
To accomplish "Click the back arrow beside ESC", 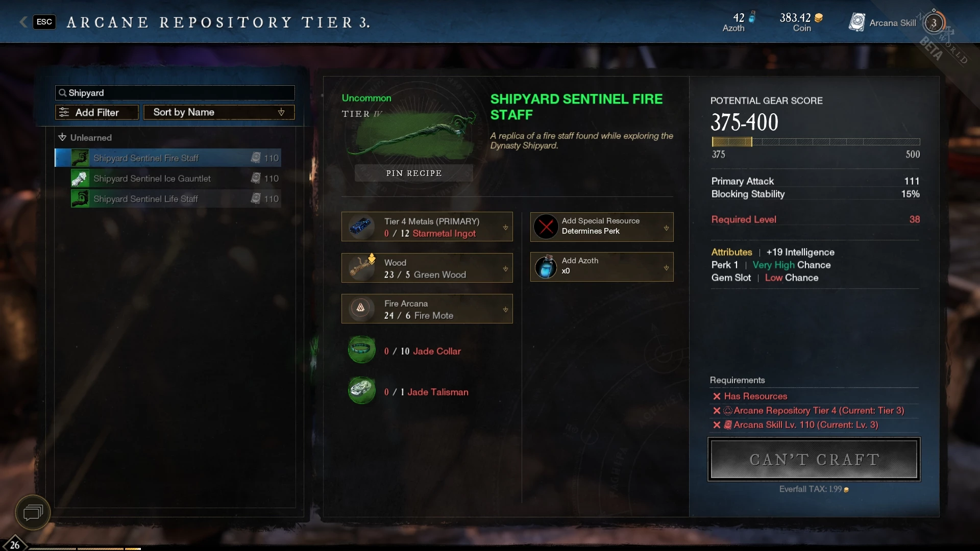I will pos(23,21).
